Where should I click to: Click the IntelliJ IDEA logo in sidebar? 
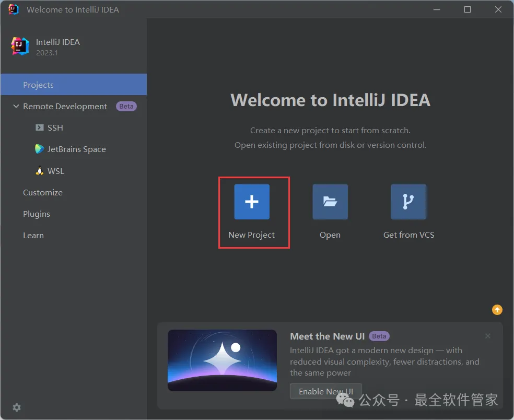(x=20, y=46)
